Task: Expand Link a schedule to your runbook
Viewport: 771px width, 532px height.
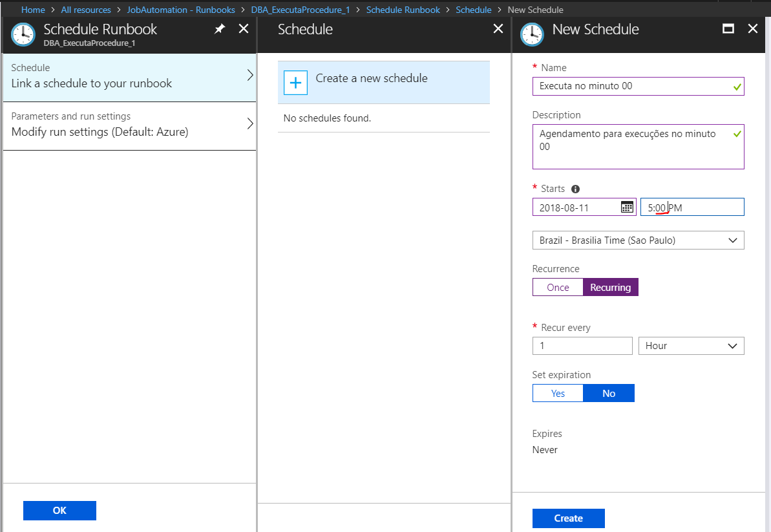Action: (x=129, y=76)
